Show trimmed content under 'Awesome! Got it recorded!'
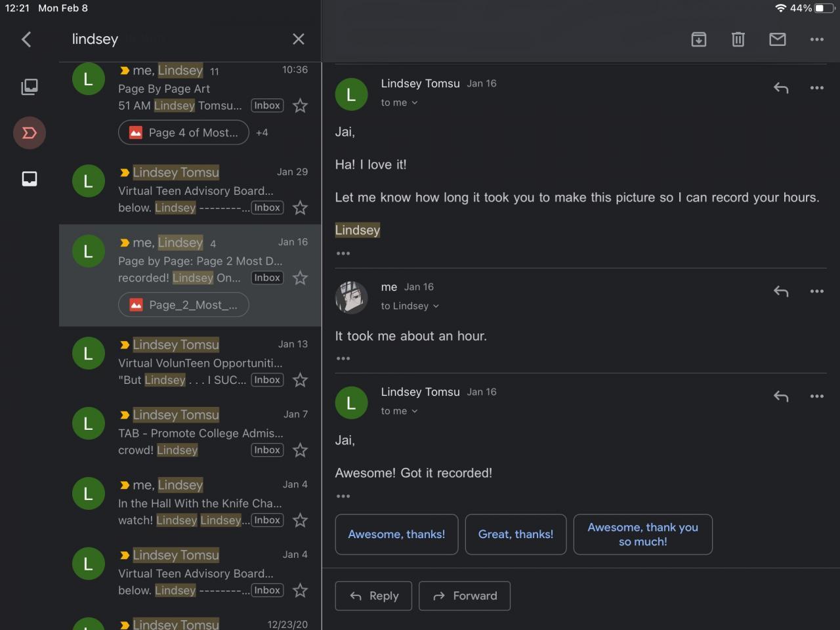This screenshot has height=630, width=840. tap(343, 496)
